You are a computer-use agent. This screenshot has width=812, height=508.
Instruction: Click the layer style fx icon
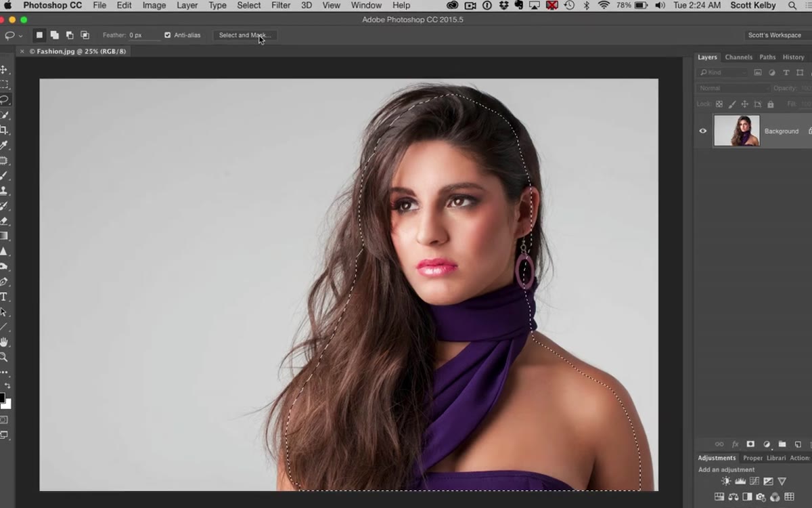(735, 444)
